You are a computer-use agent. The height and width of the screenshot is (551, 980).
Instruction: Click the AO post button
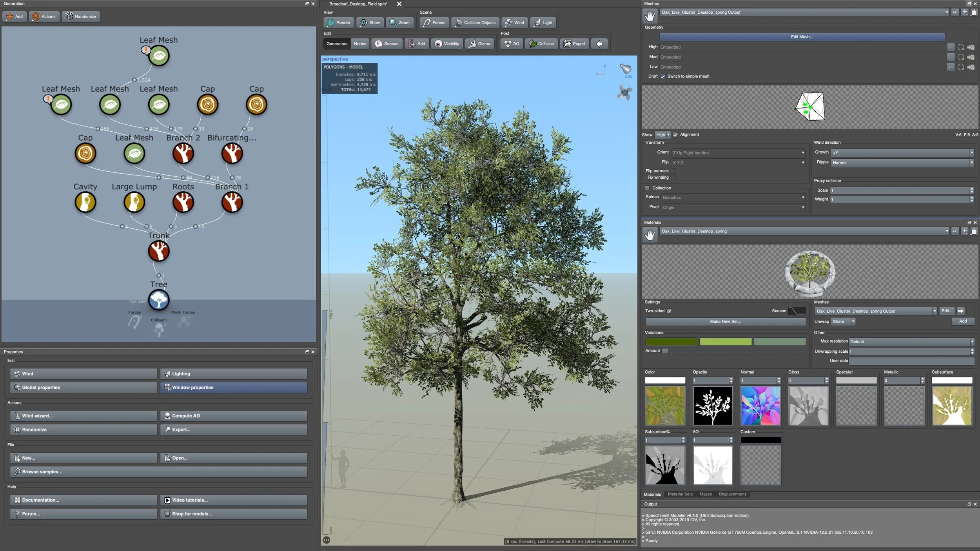click(512, 44)
